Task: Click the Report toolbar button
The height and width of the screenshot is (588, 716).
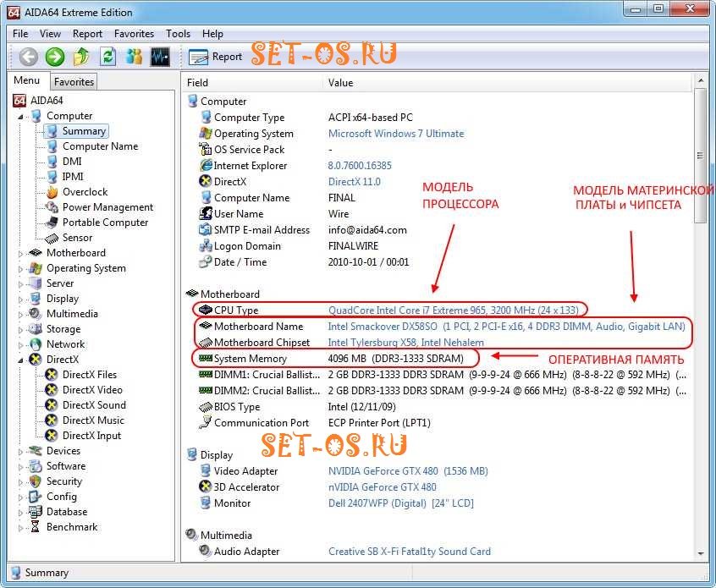Action: pos(216,57)
